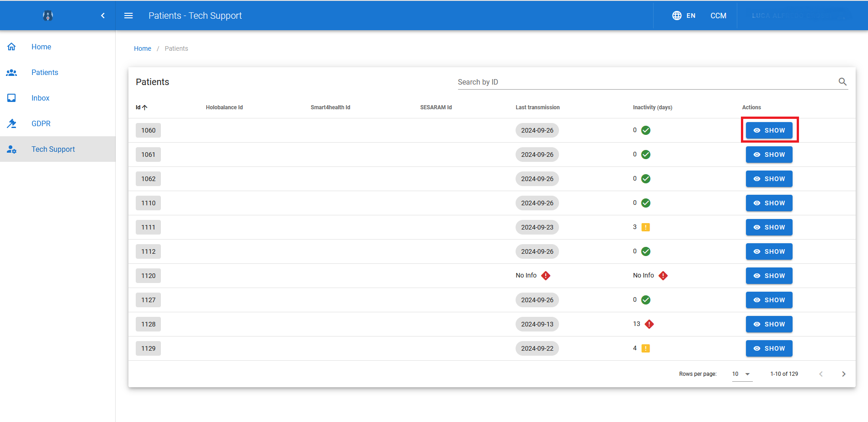868x422 pixels.
Task: Click the Inbox tray icon in sidebar
Action: point(12,98)
